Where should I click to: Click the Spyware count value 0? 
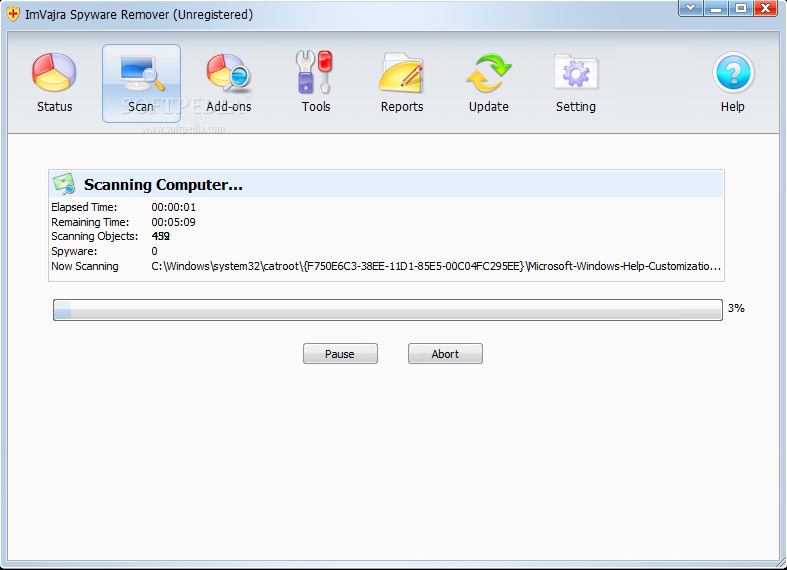tap(155, 251)
